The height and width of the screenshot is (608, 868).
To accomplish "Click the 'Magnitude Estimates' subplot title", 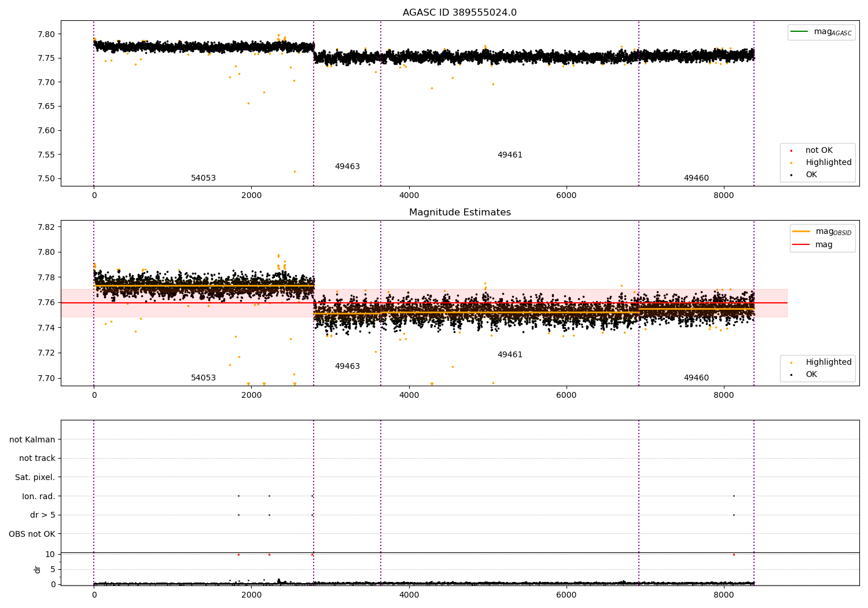I will click(459, 213).
